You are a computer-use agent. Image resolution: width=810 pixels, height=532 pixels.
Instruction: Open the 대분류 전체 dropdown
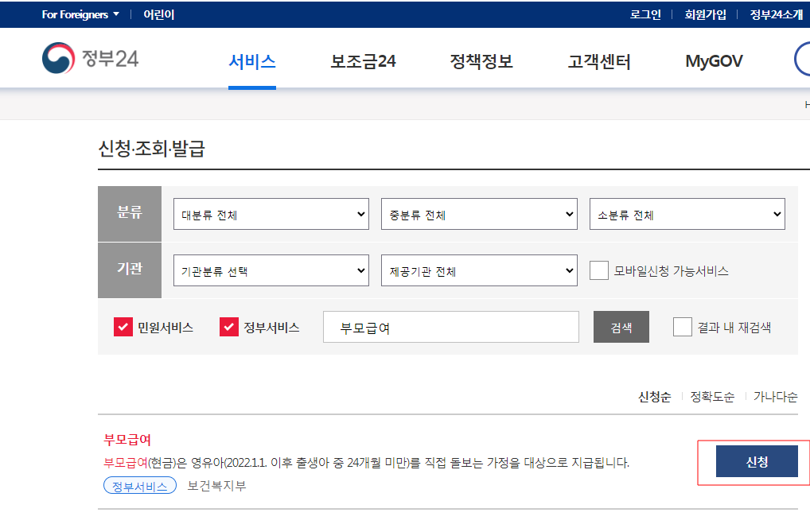(x=271, y=213)
